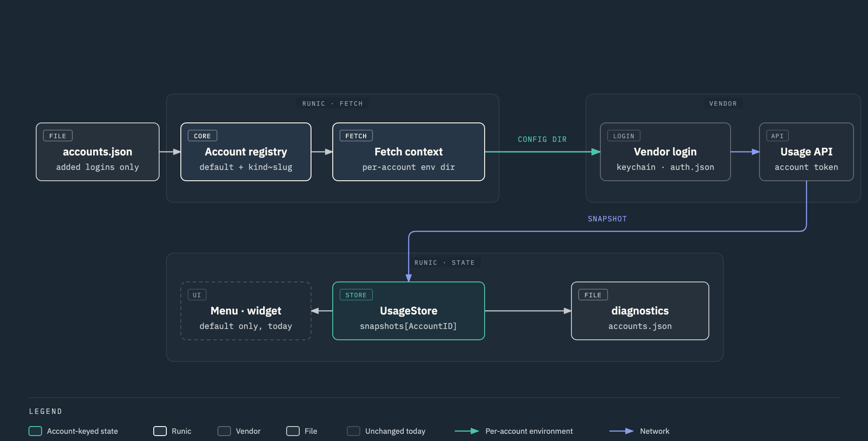Click the Per-account environment legend label
Image resolution: width=868 pixels, height=441 pixels.
click(x=529, y=431)
